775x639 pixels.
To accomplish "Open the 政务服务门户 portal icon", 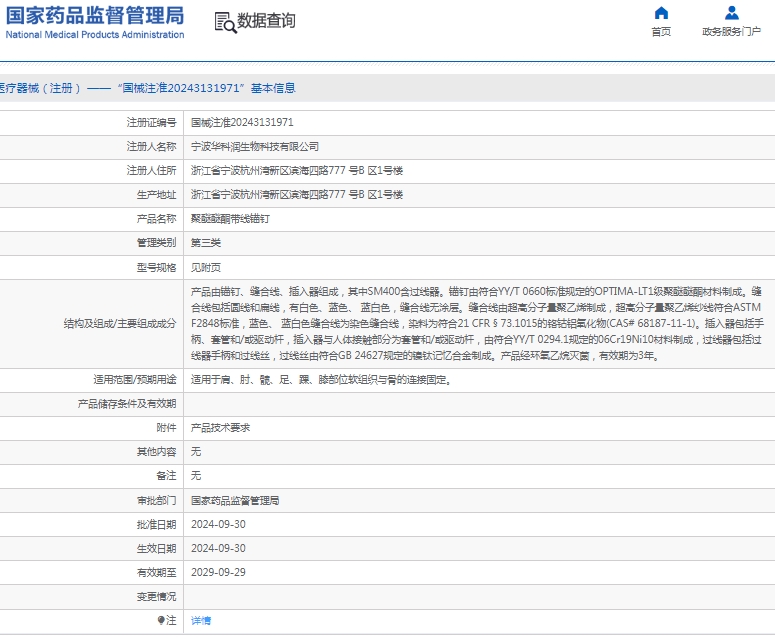I will 732,13.
